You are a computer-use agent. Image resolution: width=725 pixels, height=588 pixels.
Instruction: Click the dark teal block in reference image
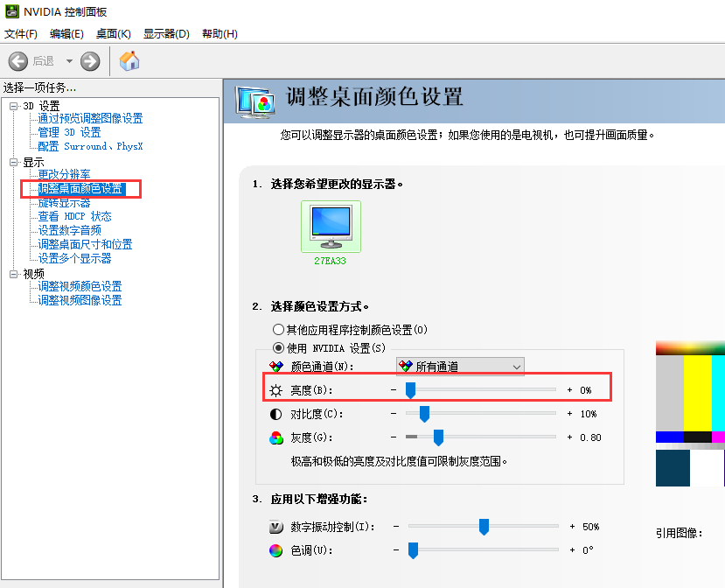[673, 468]
